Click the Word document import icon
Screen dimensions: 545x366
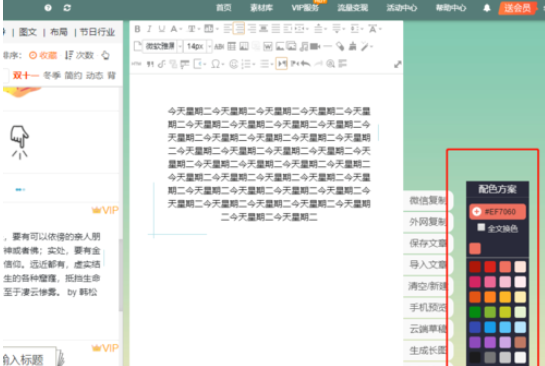(267, 46)
